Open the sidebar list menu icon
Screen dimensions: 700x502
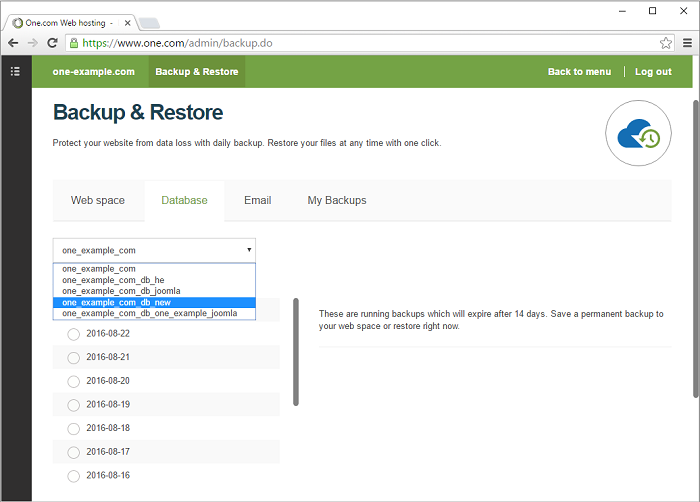pos(15,71)
